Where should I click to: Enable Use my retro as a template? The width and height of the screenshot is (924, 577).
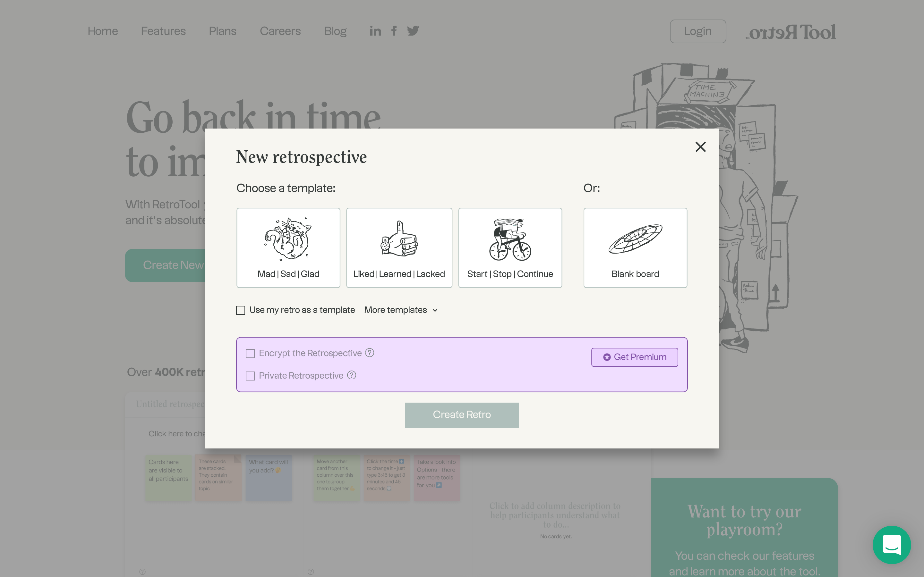241,310
